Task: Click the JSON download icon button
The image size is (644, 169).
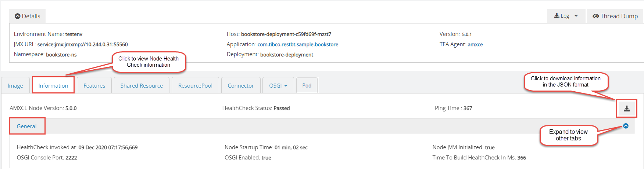Action: pyautogui.click(x=627, y=109)
